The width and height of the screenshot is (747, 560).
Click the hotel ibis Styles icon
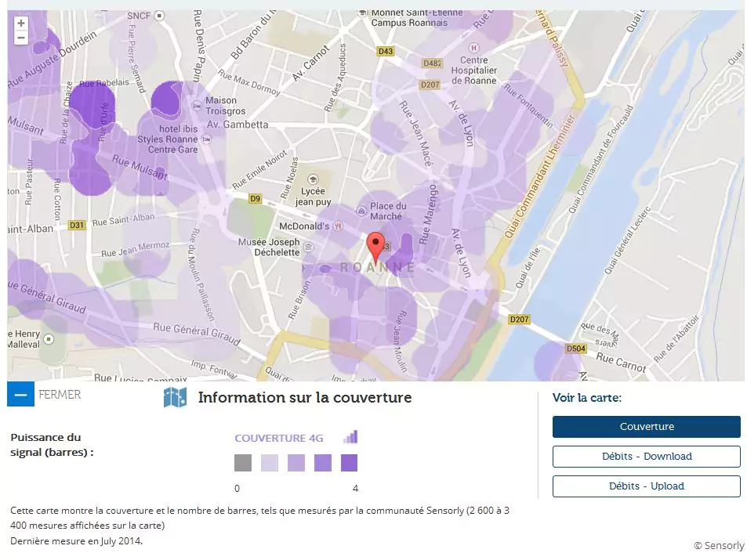click(x=205, y=139)
